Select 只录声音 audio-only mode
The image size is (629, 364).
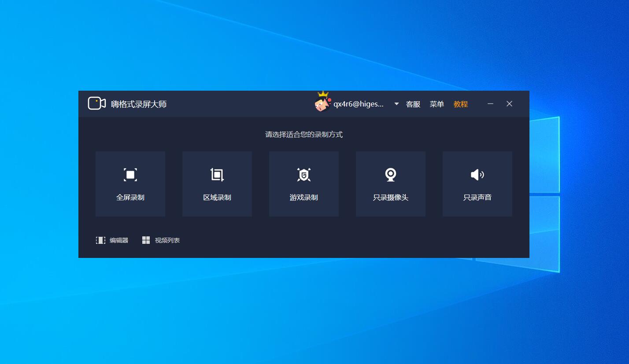pyautogui.click(x=477, y=184)
